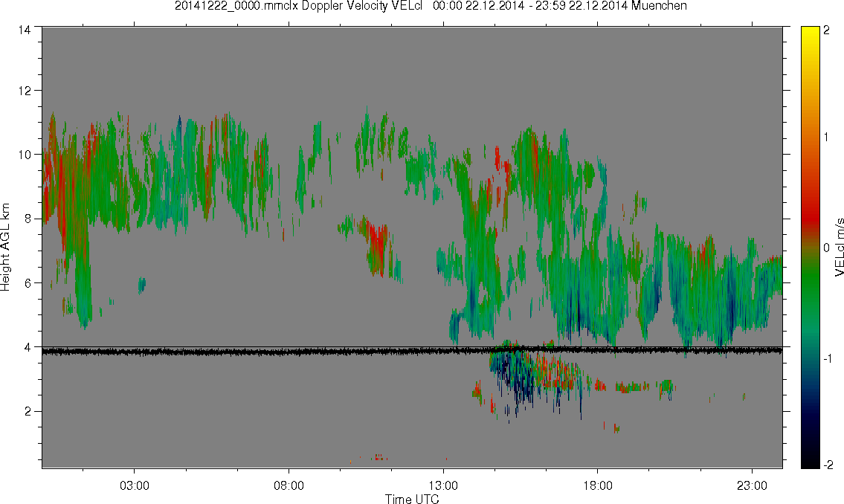Click the colorbar '-1' label
The image size is (844, 504).
827,359
